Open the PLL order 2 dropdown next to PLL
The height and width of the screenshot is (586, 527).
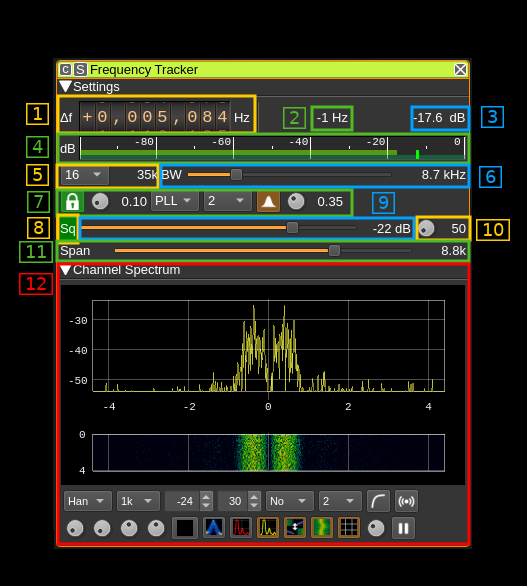click(228, 201)
